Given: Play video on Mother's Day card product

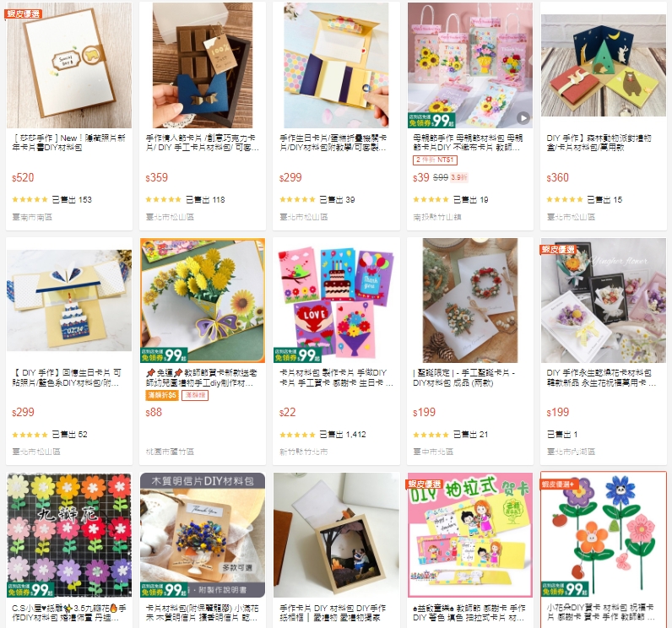Looking at the screenshot, I should point(523,117).
